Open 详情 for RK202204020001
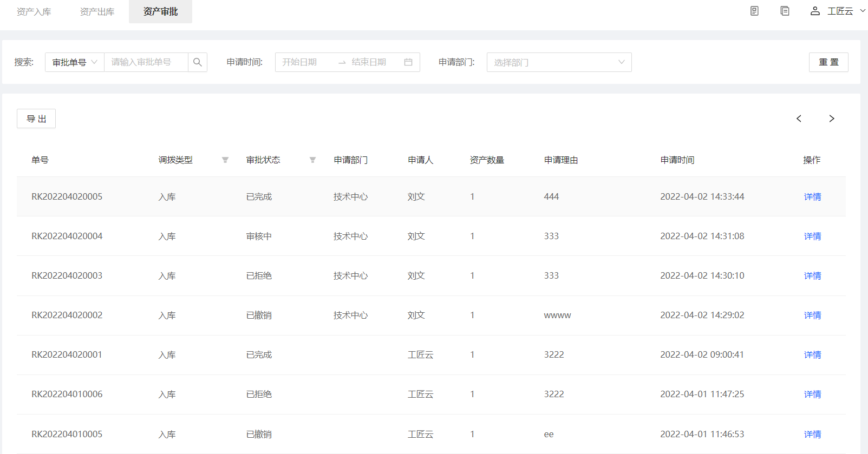 (812, 355)
